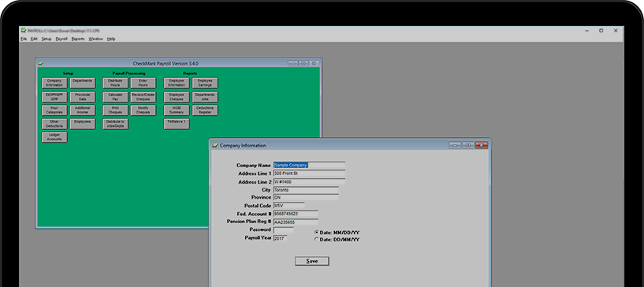Click the Address Line 1 field
This screenshot has height=287, width=644.
coord(309,173)
